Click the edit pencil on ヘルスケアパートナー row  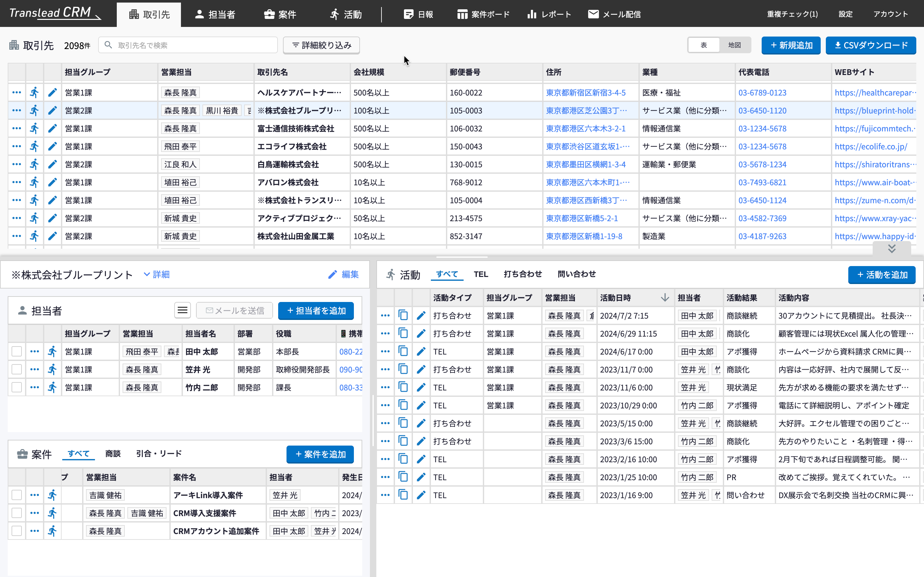52,92
